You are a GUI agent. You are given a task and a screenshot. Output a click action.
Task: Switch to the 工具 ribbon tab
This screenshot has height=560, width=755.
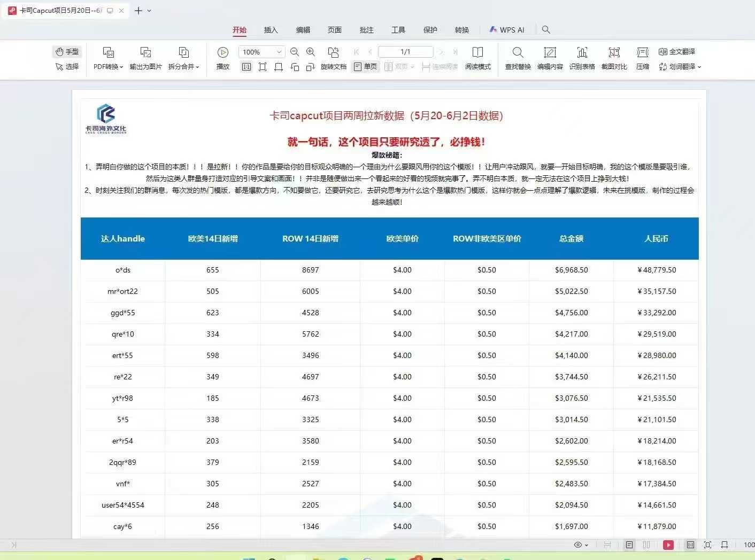(398, 30)
